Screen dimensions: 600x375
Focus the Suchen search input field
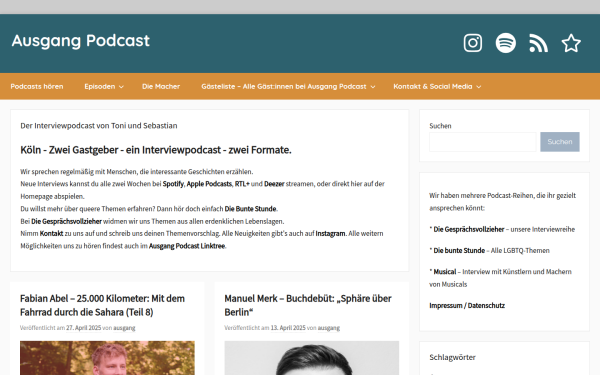click(x=483, y=142)
